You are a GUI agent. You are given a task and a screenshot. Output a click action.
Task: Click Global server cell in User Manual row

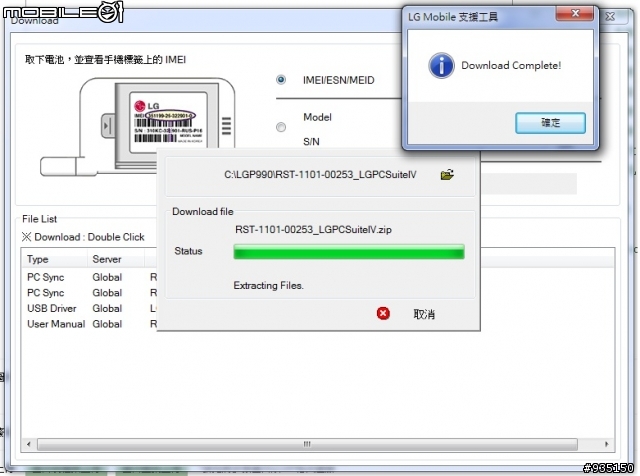pyautogui.click(x=107, y=324)
